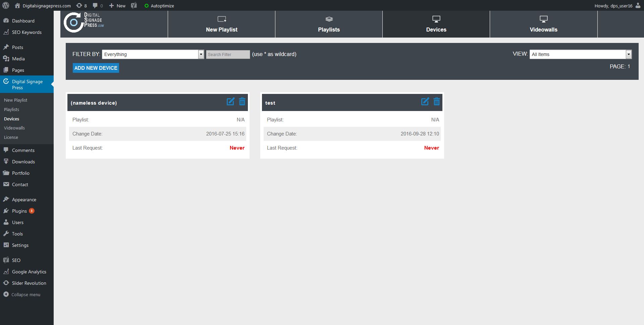This screenshot has width=644, height=325.
Task: Open the Howdy dps_user16 account menu
Action: tap(617, 6)
